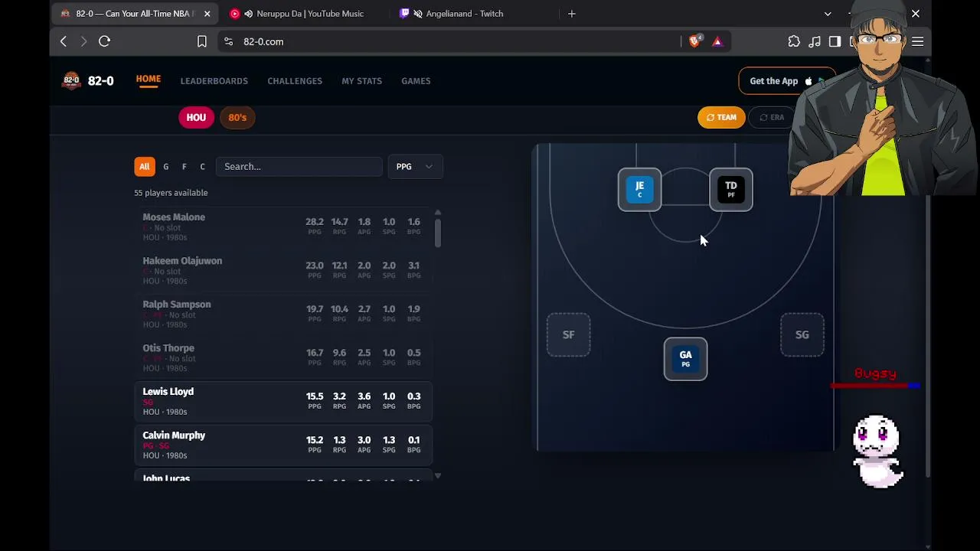Click Calvin Murphy's 15.2 PPG value
Screen dimensions: 980x551
click(315, 440)
